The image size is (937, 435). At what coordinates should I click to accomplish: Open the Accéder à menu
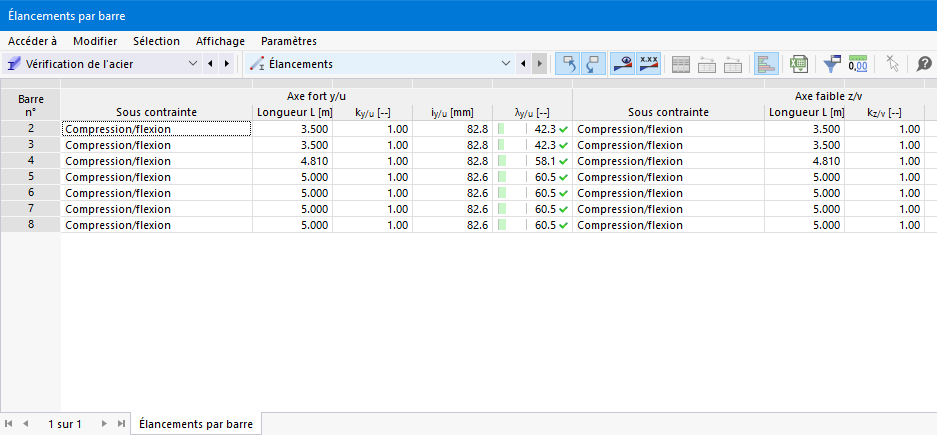click(x=32, y=41)
